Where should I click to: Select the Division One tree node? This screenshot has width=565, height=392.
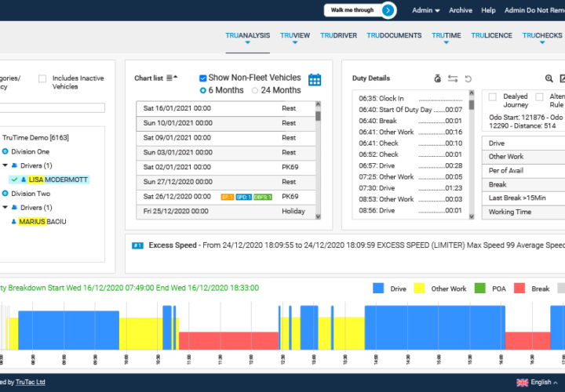coord(31,151)
